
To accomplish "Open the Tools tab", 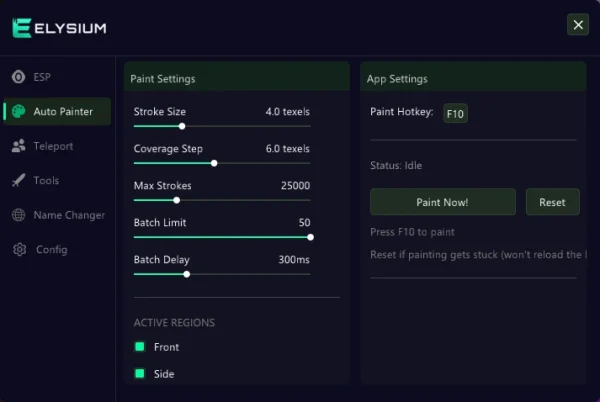I will [x=57, y=180].
